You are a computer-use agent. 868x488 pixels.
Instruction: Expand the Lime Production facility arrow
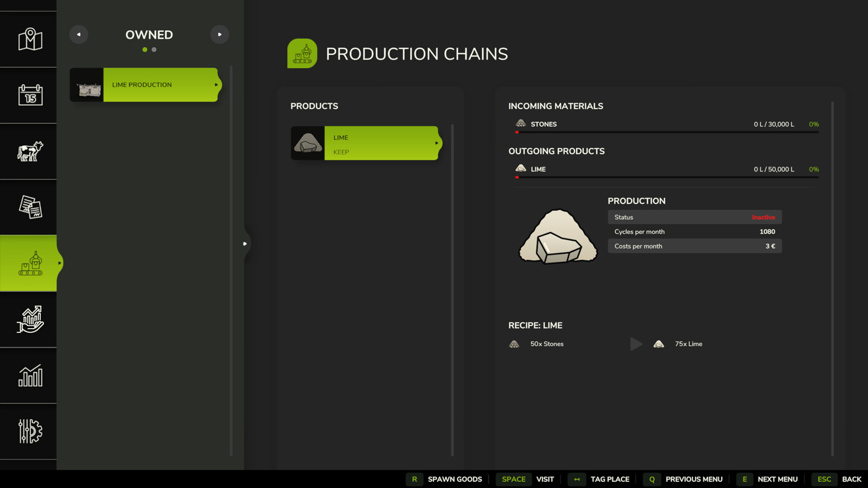pyautogui.click(x=215, y=85)
